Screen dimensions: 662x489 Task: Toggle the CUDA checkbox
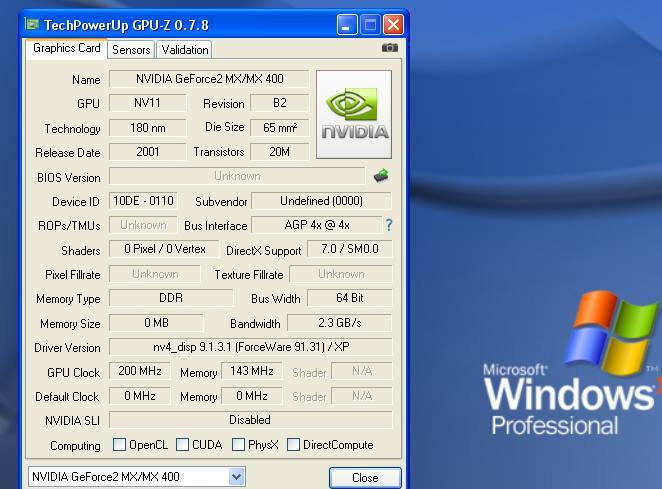coord(182,444)
